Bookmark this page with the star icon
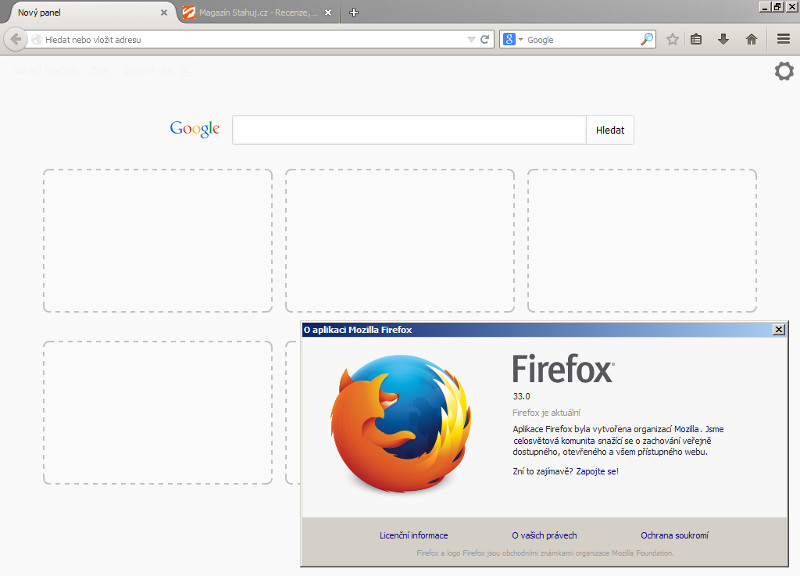 pos(672,39)
